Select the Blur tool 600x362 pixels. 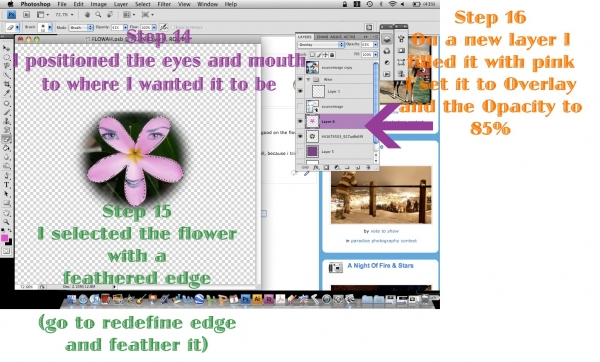click(6, 157)
